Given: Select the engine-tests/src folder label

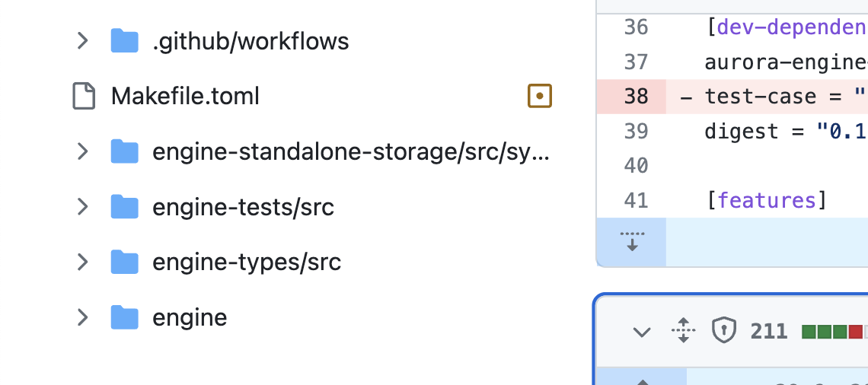Looking at the screenshot, I should pyautogui.click(x=243, y=207).
